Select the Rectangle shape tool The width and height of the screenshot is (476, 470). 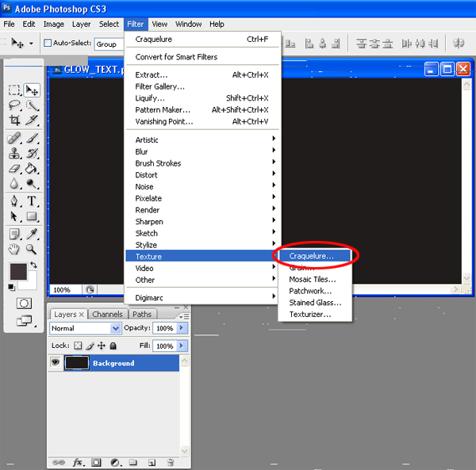(32, 216)
